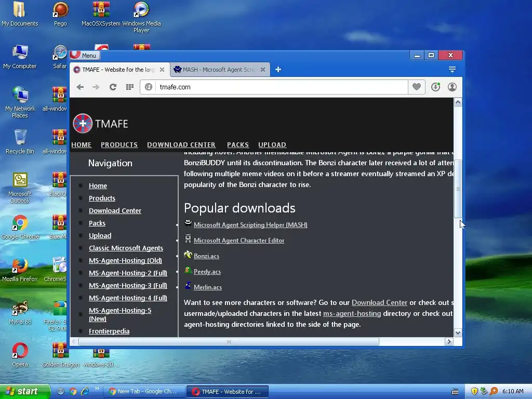Click Upload in the sidebar Navigation
532x399 pixels.
pyautogui.click(x=100, y=236)
